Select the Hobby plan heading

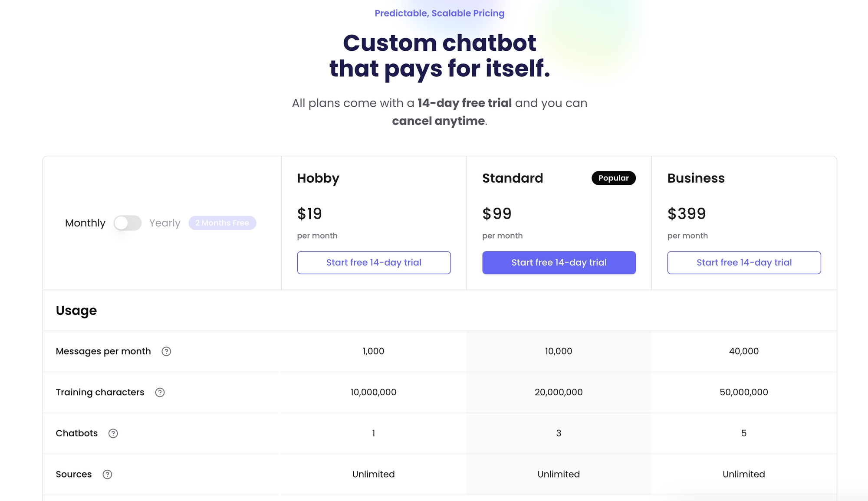(x=318, y=178)
